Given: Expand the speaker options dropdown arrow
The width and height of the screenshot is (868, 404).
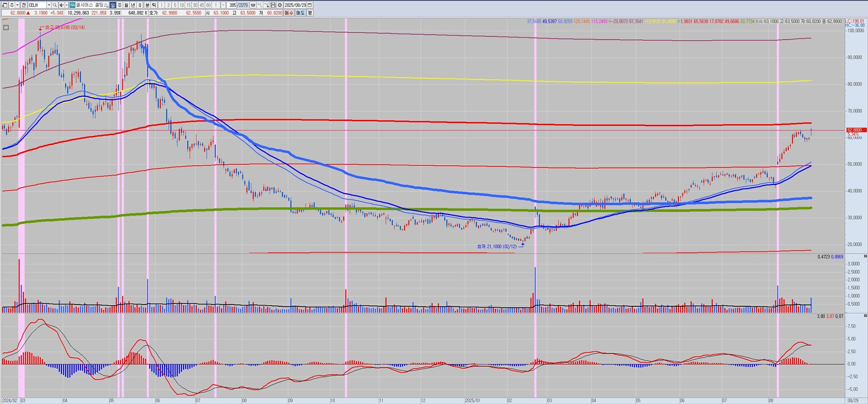Looking at the screenshot, I should (66, 5).
